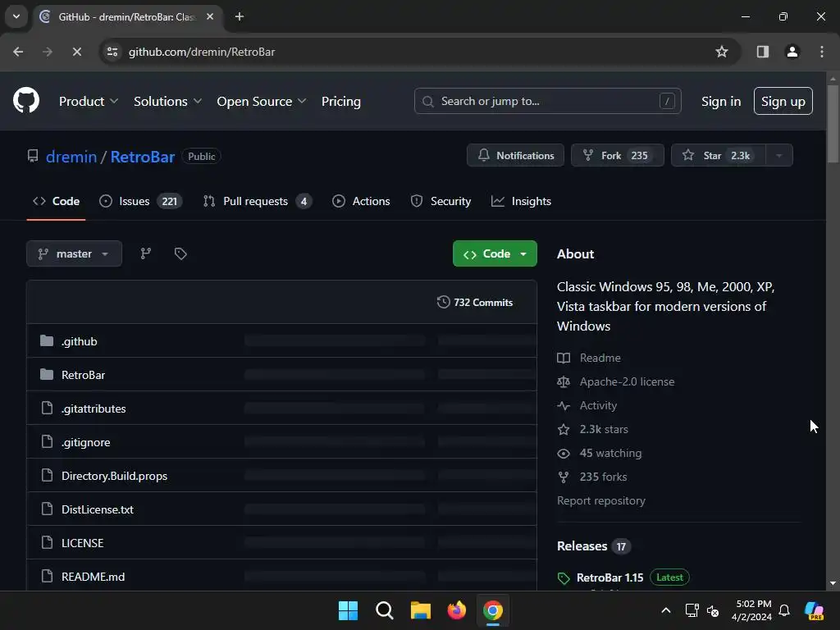Image resolution: width=840 pixels, height=630 pixels.
Task: Switch to the Security tab
Action: point(441,202)
